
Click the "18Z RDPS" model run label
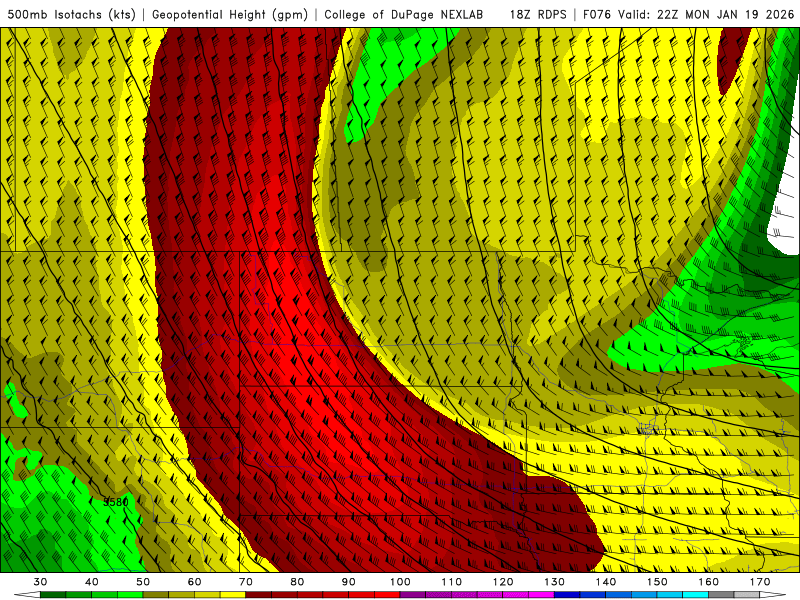pyautogui.click(x=538, y=14)
